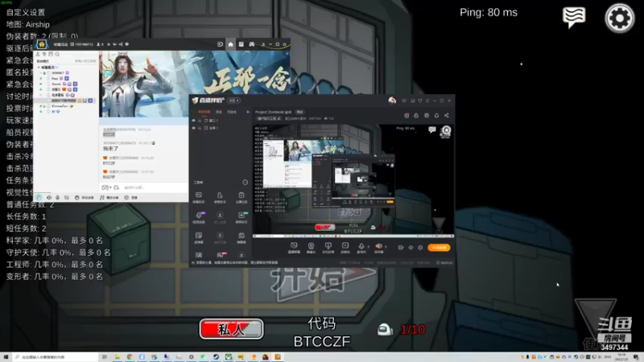The width and height of the screenshot is (644, 362).
Task: Open the first toolbox tool in top row
Action: point(198,197)
